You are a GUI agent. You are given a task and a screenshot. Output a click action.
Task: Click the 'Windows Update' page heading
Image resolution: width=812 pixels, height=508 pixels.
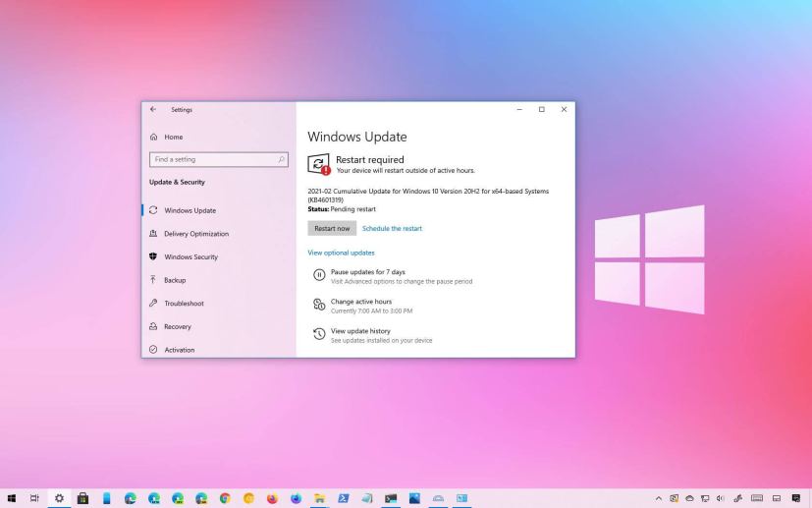(356, 137)
